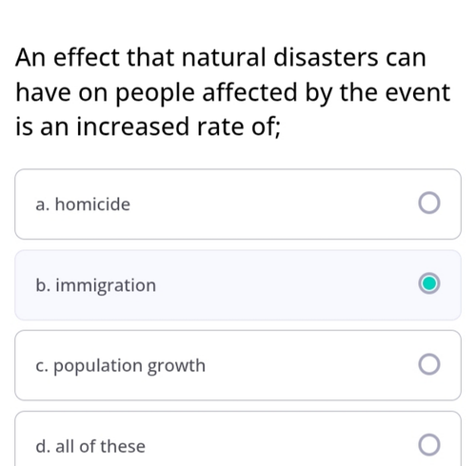Viewport: 476px width, 466px height.
Task: Click the 'a. homicide' label text
Action: [83, 204]
